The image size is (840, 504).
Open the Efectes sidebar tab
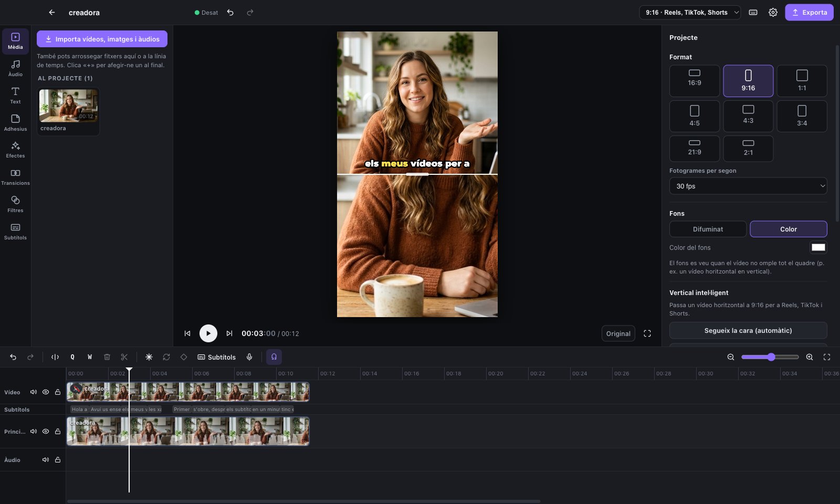[x=15, y=150]
